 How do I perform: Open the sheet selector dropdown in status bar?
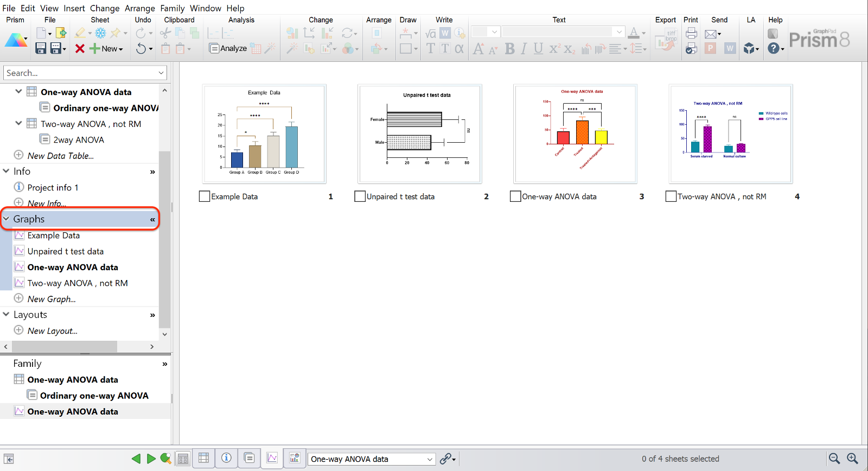coord(430,459)
